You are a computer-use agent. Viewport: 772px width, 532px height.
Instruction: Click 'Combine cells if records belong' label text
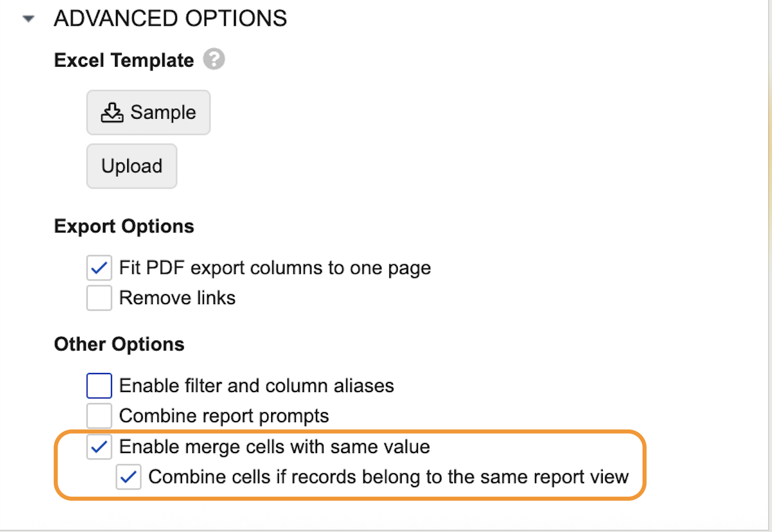[388, 477]
